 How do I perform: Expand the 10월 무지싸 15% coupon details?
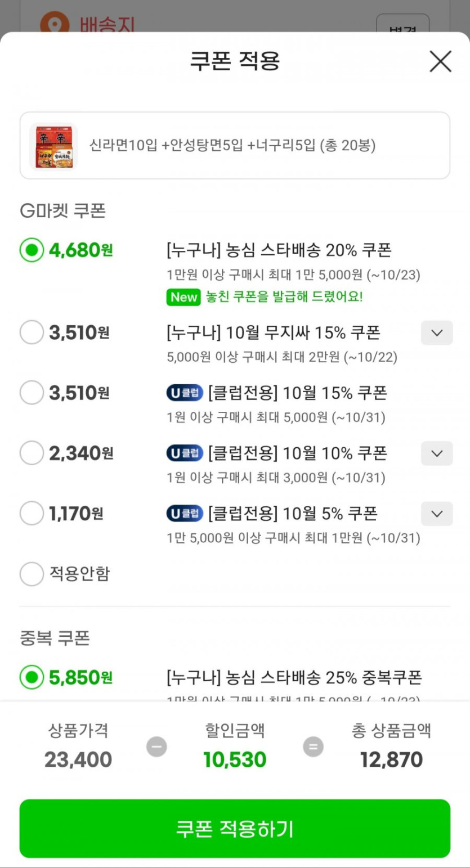(437, 332)
